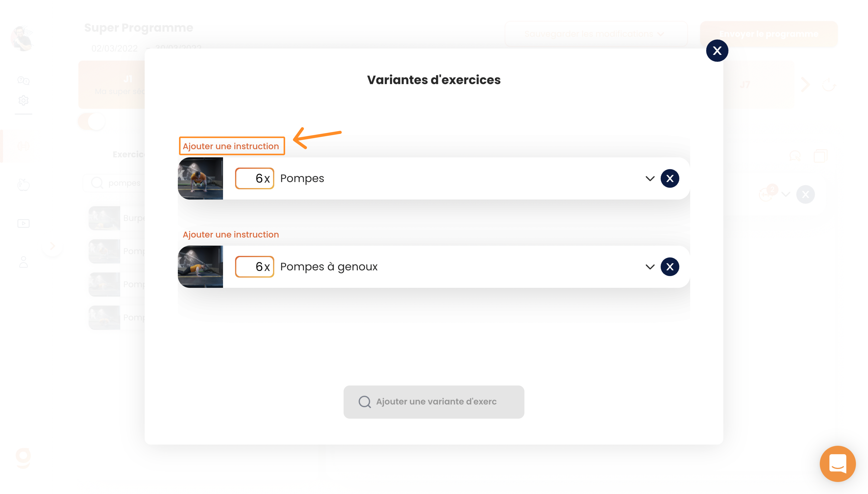Click the Envoyer le programme button
Viewport: 868px width, 494px height.
[769, 34]
